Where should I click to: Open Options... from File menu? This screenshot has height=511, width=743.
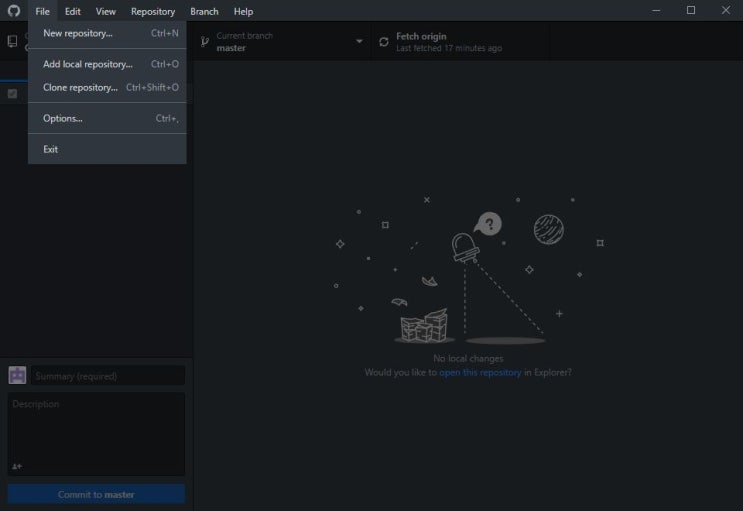point(108,118)
